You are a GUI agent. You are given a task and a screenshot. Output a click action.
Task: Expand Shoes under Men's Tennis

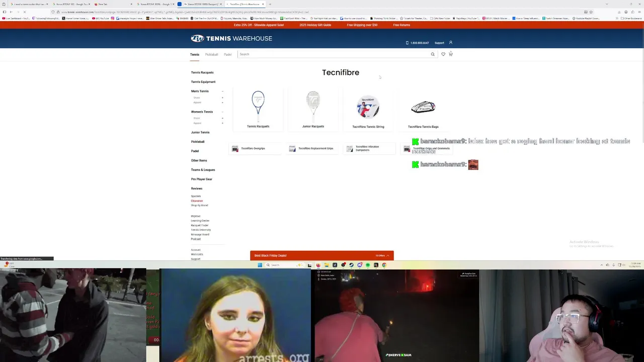(222, 98)
